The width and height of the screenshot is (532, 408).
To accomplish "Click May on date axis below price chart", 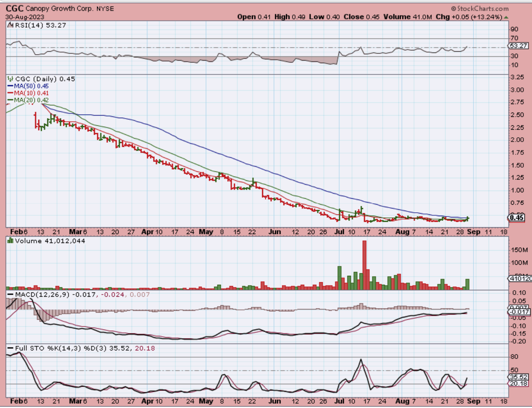I will click(206, 232).
